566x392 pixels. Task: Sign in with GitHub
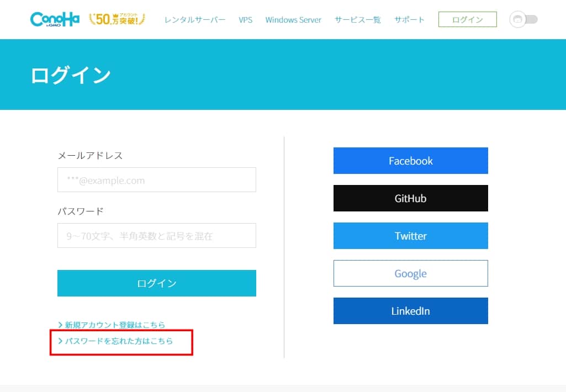[x=411, y=198]
